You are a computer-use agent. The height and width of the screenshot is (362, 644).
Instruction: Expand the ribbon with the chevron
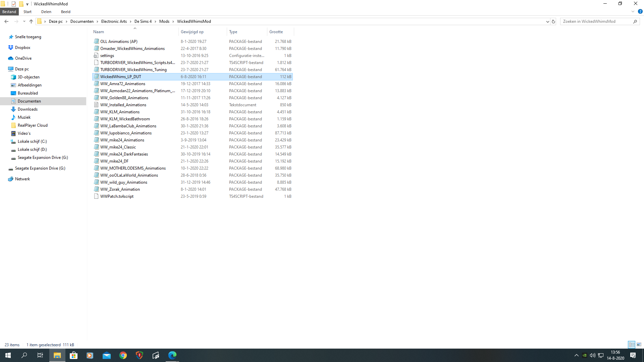(633, 11)
